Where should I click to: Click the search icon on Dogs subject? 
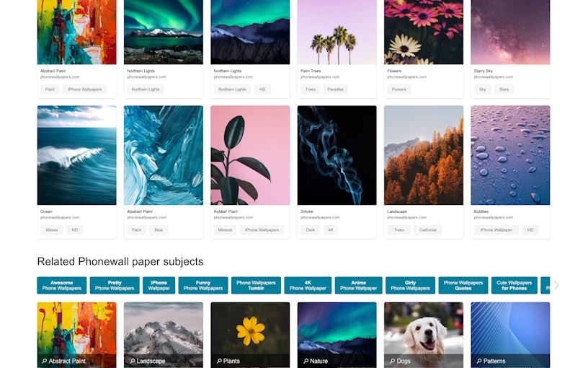[392, 361]
